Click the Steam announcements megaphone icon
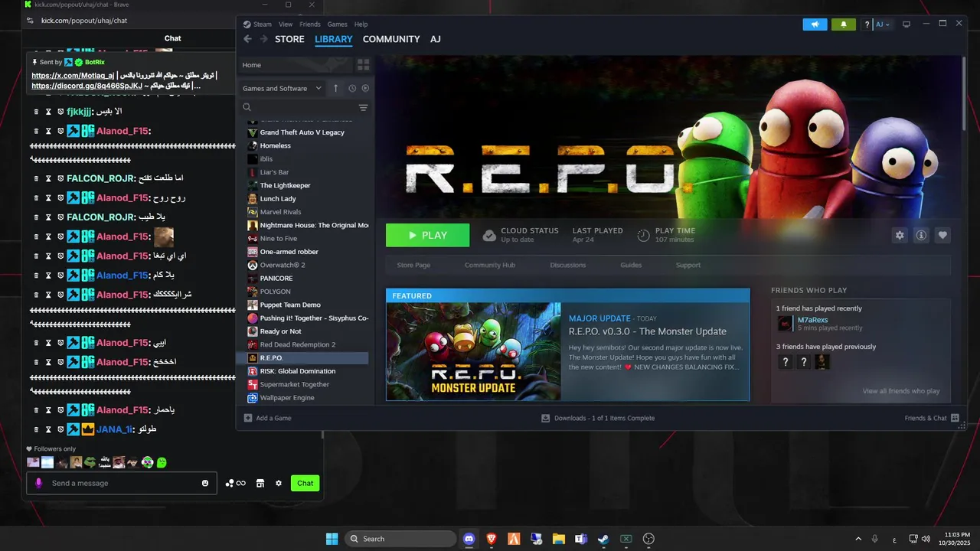980x551 pixels. click(815, 24)
